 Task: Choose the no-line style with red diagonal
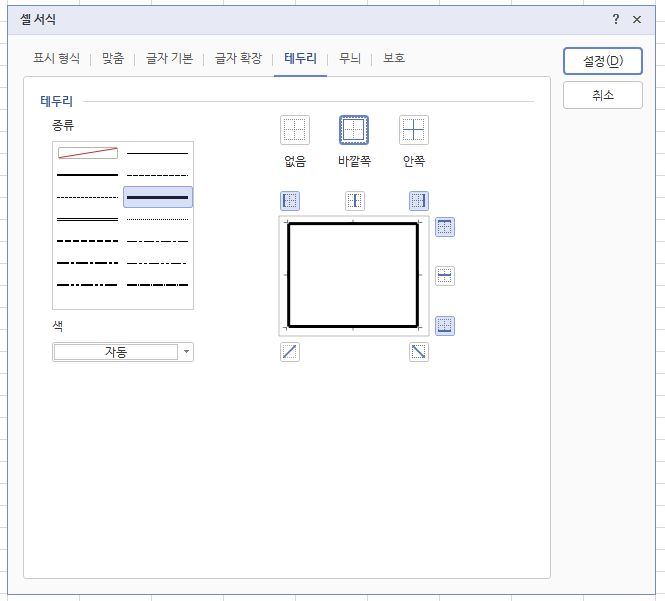[x=88, y=153]
